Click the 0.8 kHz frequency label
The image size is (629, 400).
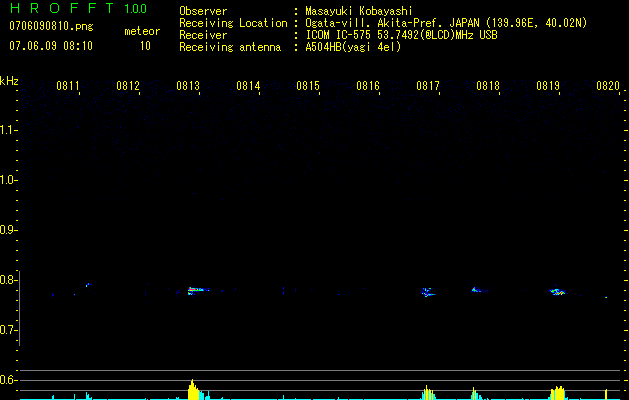click(x=8, y=280)
